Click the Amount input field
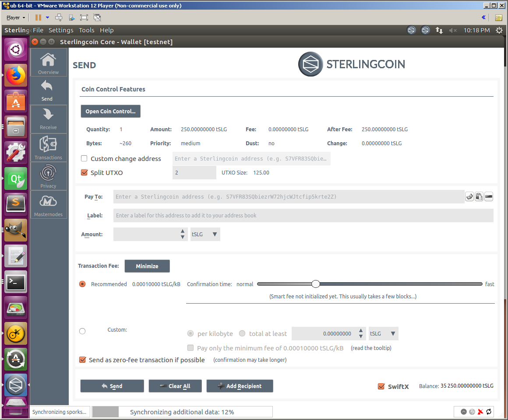Screen dimensions: 508x420 (150, 234)
